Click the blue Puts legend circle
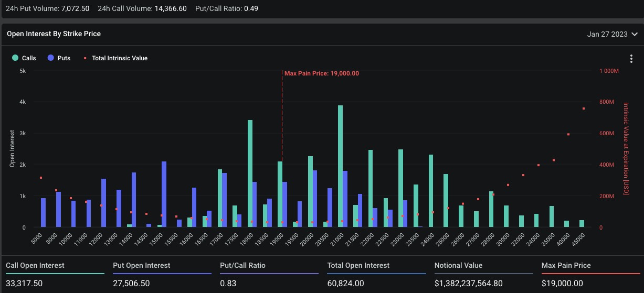Image resolution: width=644 pixels, height=293 pixels. [x=50, y=58]
